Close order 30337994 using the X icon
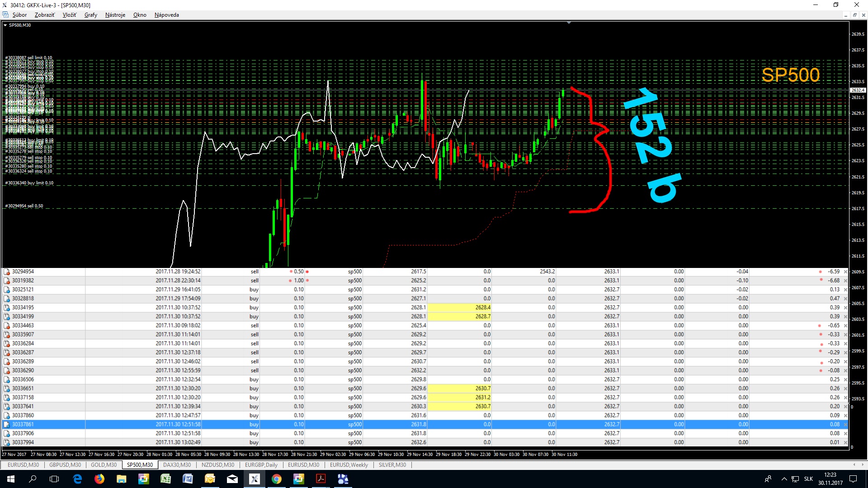The image size is (868, 488). (x=845, y=443)
